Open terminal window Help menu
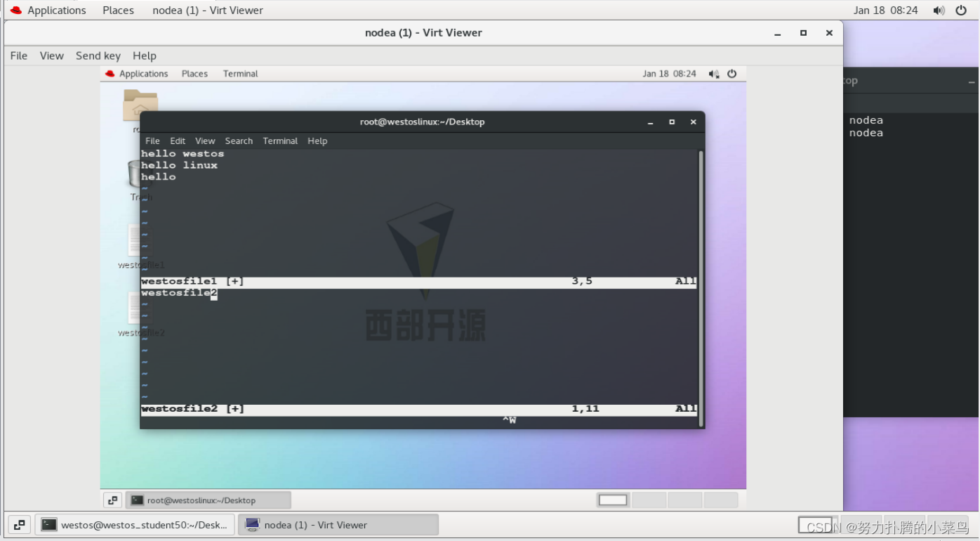The height and width of the screenshot is (541, 980). (317, 141)
